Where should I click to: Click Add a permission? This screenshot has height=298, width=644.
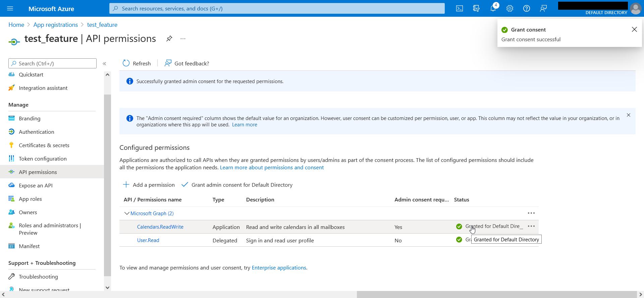[149, 185]
